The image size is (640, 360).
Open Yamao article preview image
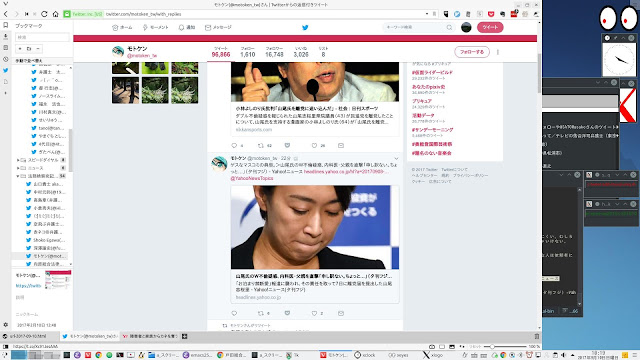click(315, 227)
